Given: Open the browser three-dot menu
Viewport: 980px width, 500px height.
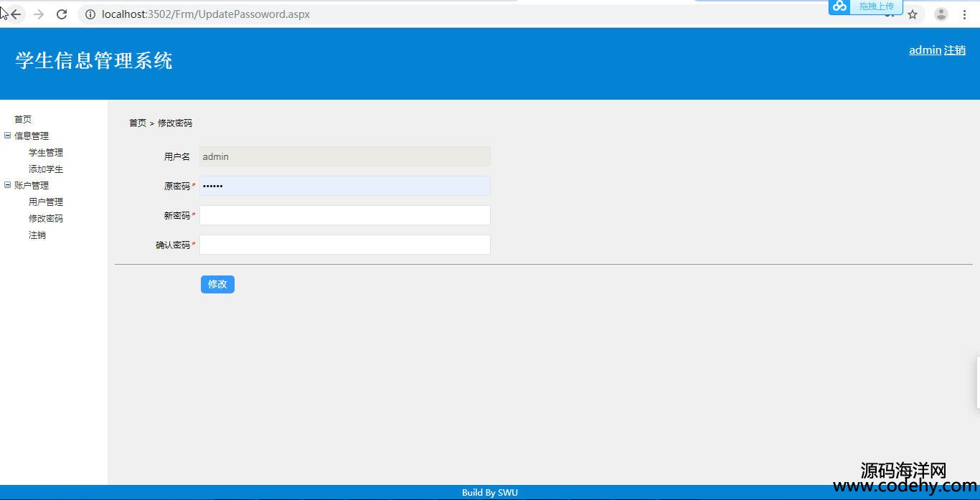Looking at the screenshot, I should tap(964, 14).
